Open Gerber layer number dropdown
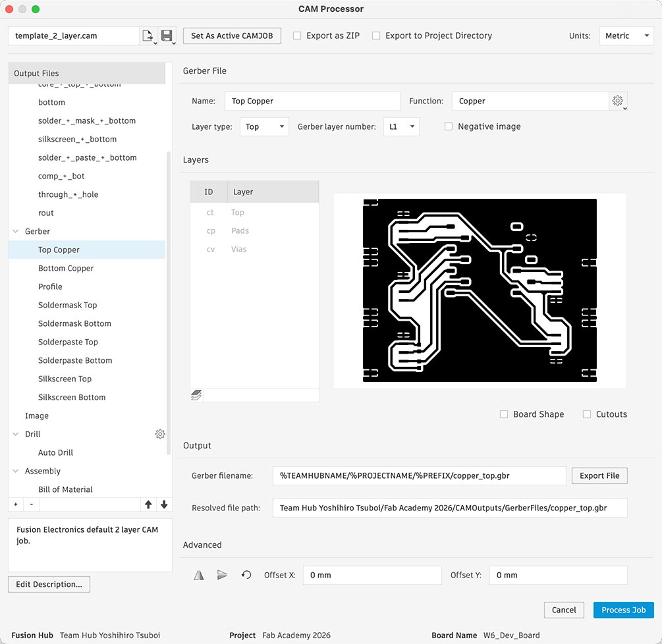The image size is (662, 644). 401,126
